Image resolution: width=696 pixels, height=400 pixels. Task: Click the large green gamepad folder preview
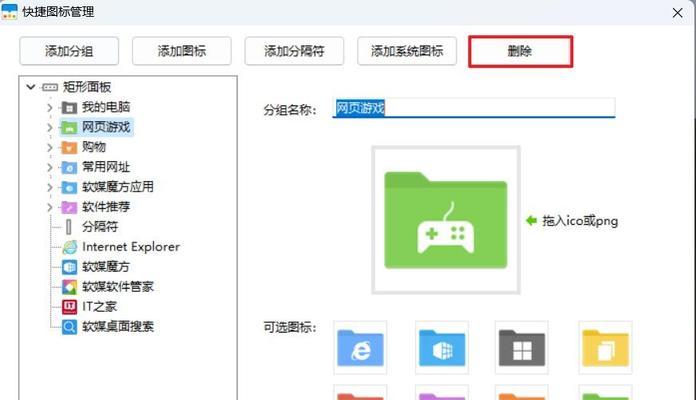446,220
